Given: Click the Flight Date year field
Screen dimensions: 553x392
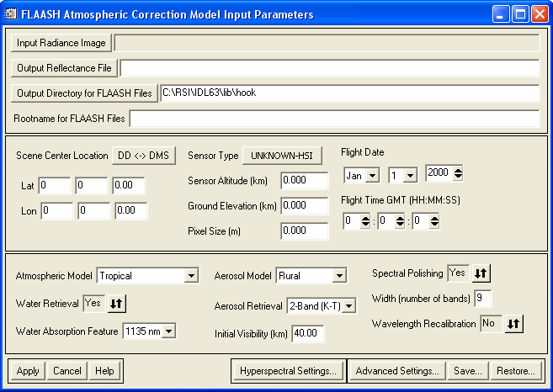Looking at the screenshot, I should 439,172.
